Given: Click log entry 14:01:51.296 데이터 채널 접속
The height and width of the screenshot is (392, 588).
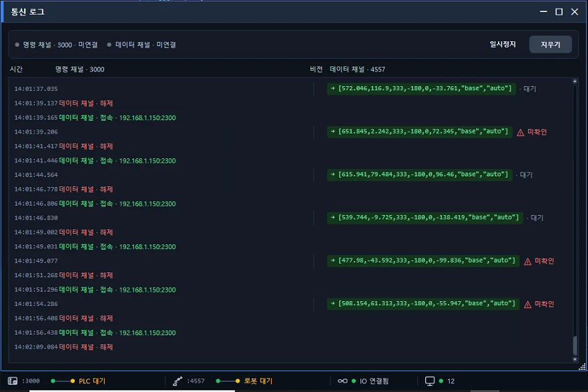Looking at the screenshot, I should (x=95, y=290).
